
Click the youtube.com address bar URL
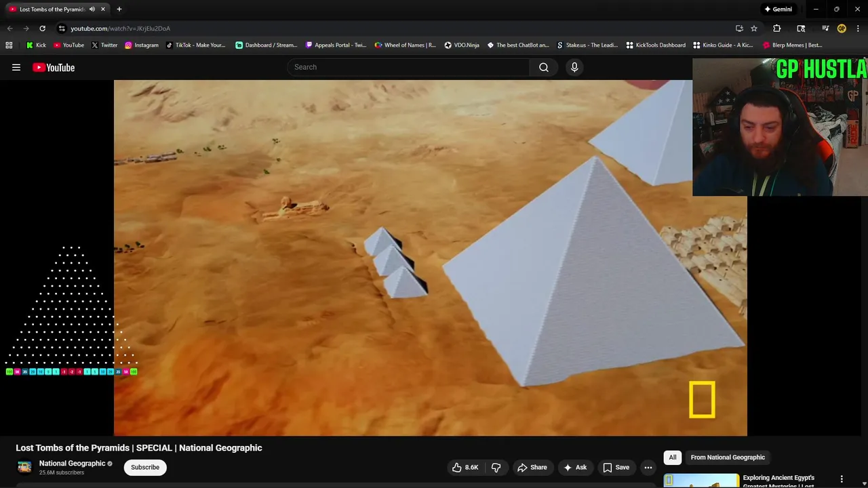[x=121, y=28]
